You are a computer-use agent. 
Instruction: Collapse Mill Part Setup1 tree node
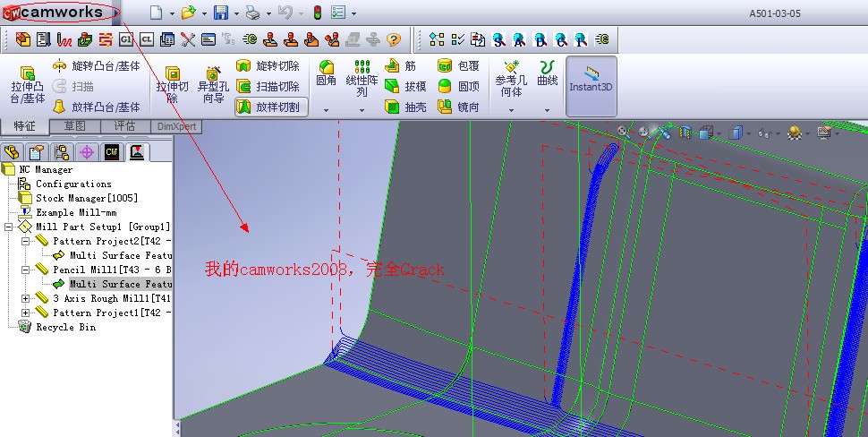pyautogui.click(x=8, y=227)
